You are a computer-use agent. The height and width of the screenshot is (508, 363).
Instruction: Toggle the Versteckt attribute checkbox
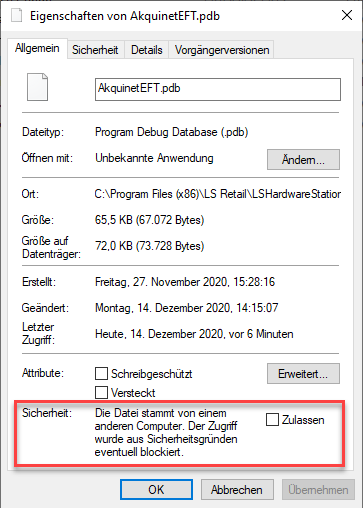pyautogui.click(x=101, y=392)
